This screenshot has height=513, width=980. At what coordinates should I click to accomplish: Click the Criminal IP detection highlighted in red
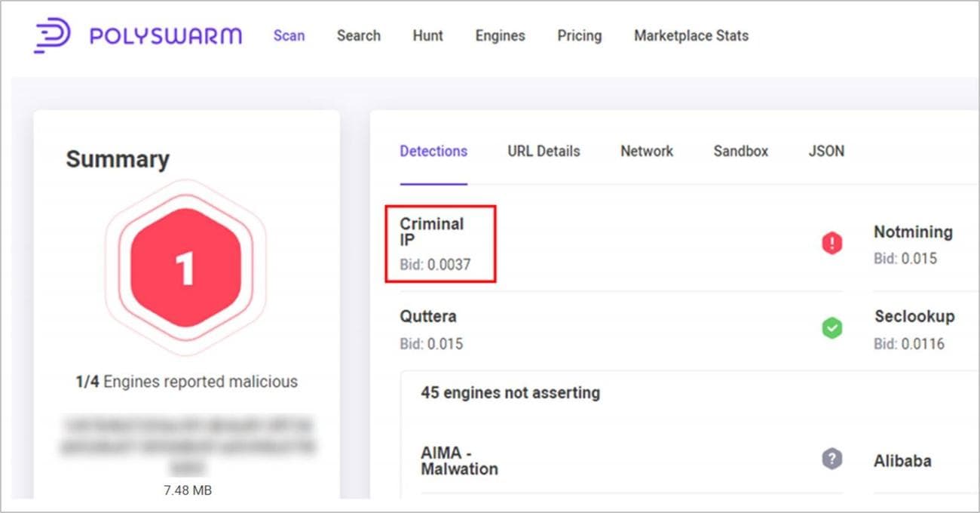pos(439,243)
